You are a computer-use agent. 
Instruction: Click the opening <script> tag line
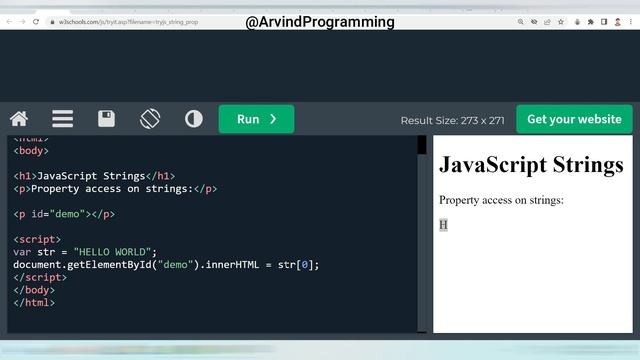point(37,239)
